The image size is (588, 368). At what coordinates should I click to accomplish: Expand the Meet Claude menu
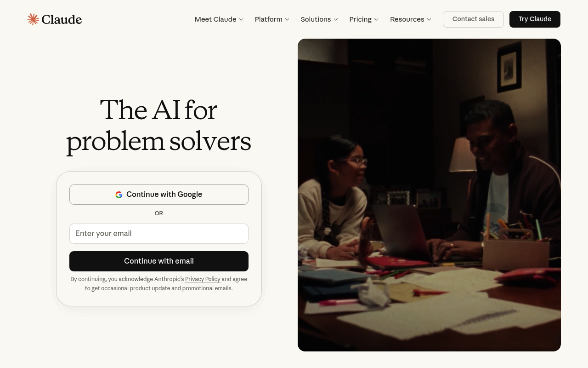(x=219, y=19)
